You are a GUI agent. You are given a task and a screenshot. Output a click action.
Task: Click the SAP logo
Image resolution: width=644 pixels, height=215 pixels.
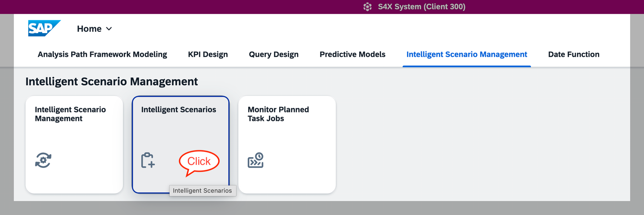(44, 28)
